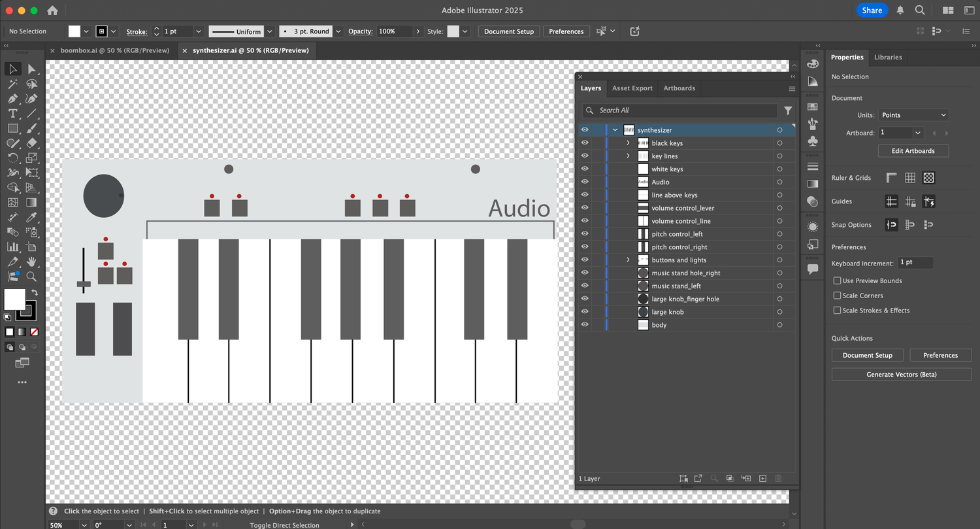Open the Asset Export tab

(x=632, y=88)
